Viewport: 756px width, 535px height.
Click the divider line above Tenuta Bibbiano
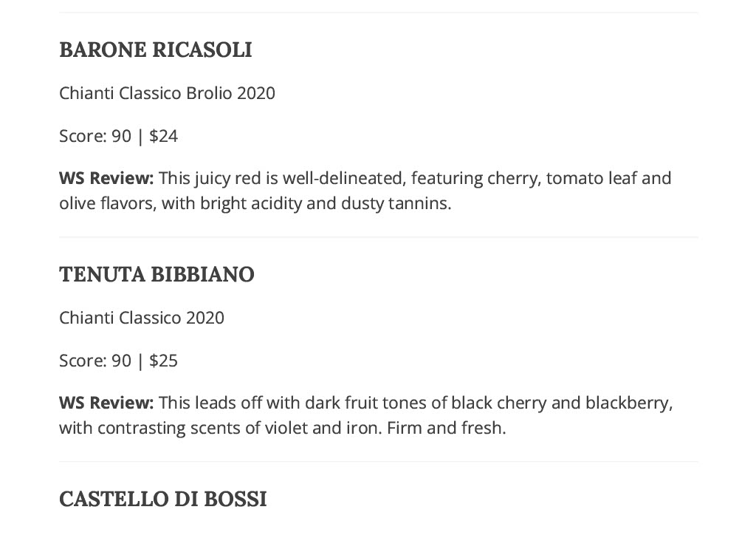[x=379, y=237]
